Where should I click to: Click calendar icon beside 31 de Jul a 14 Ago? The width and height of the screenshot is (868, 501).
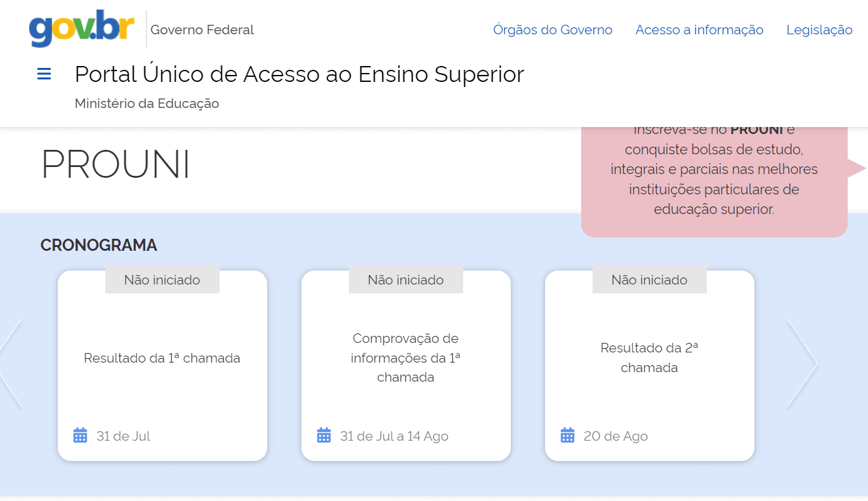324,436
